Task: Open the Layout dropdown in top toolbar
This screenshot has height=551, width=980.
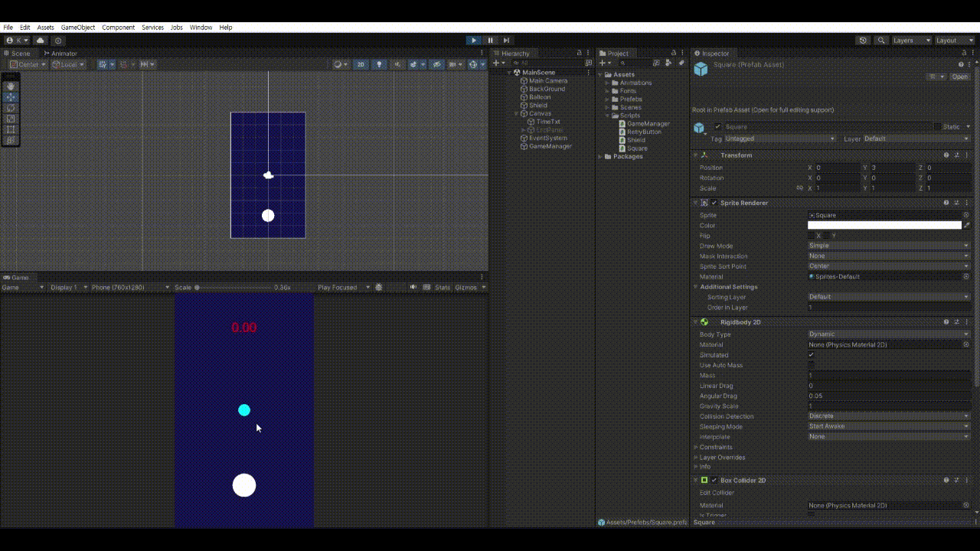Action: pyautogui.click(x=954, y=41)
